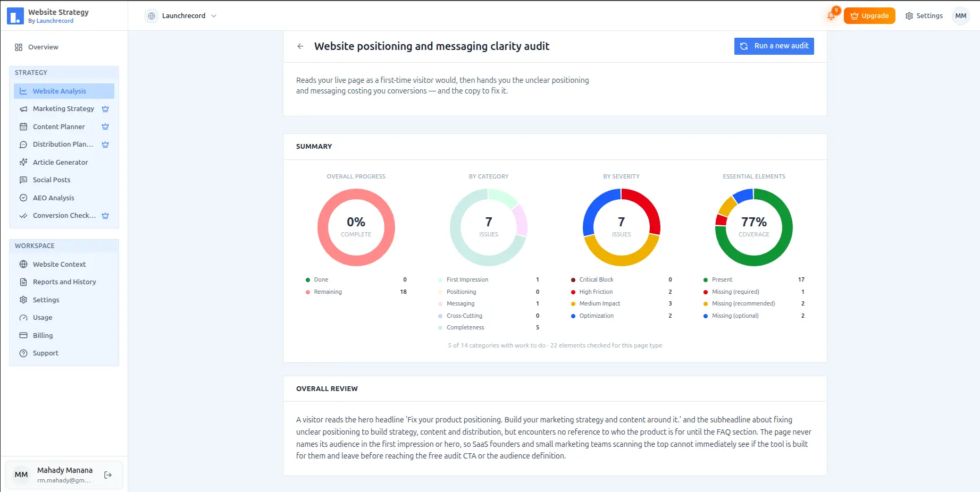Open Reports and History
Screen dimensions: 980x492
(64, 282)
